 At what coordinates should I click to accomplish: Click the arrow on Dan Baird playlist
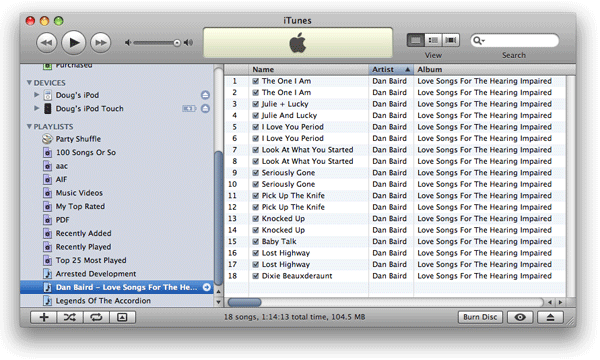coord(207,287)
